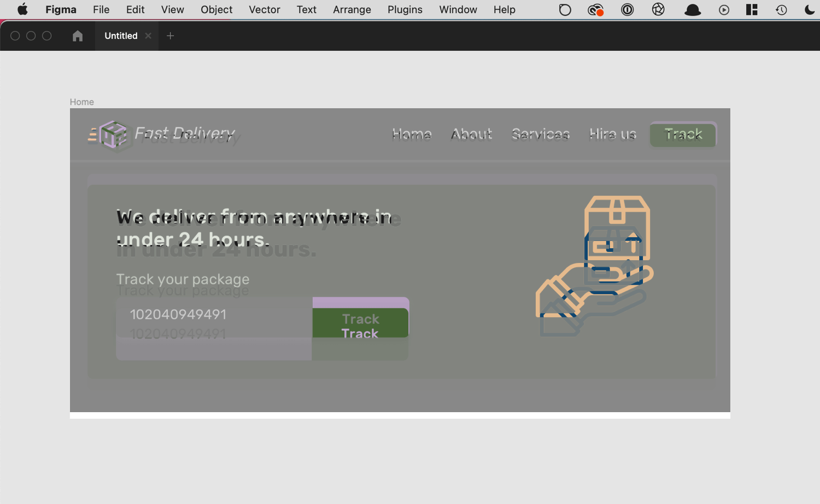Click the Creative Cloud menu bar icon

click(595, 10)
